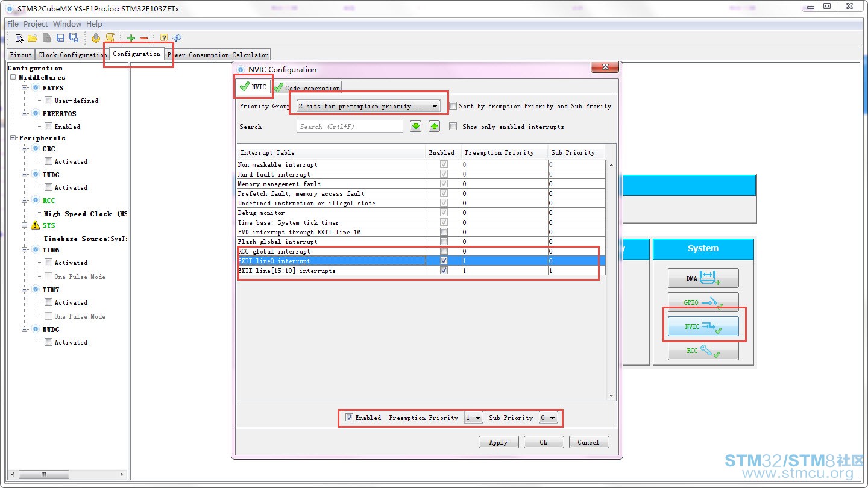
Task: Activate the TIM6 checkbox
Action: click(x=48, y=263)
